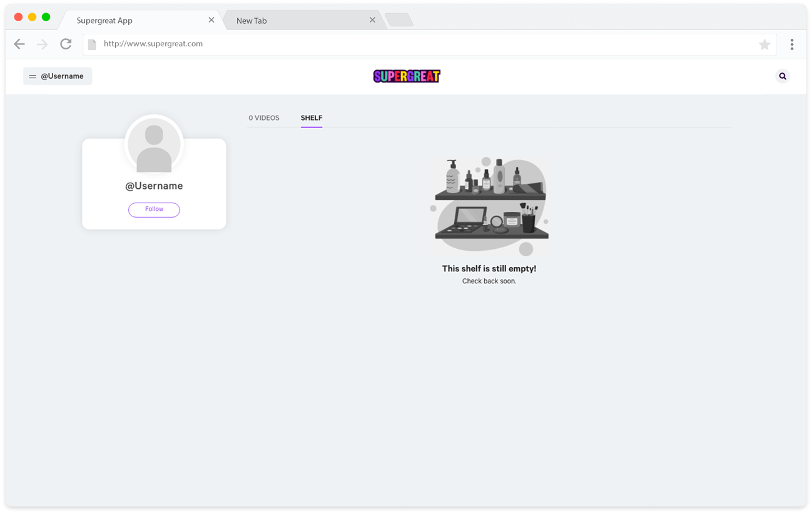This screenshot has width=812, height=514.
Task: Click the red close window button
Action: [18, 17]
